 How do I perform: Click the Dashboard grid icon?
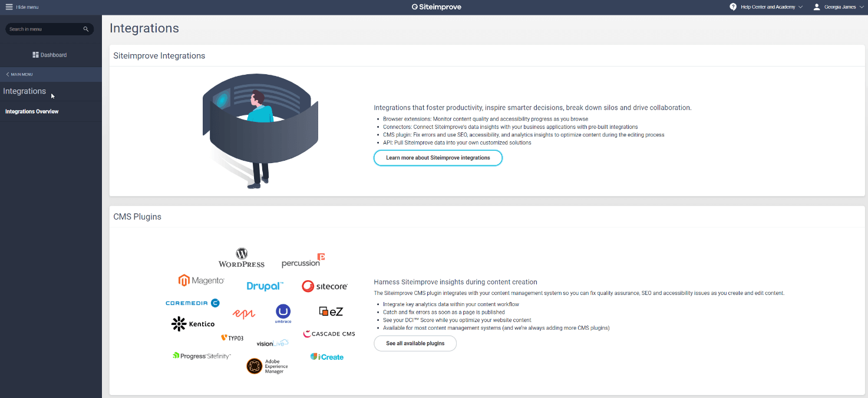point(35,55)
